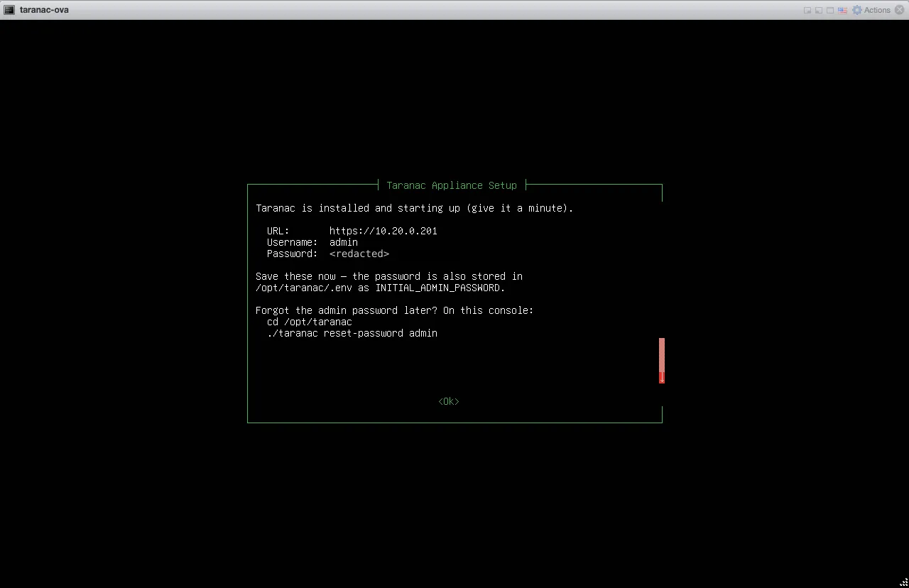Image resolution: width=909 pixels, height=588 pixels.
Task: Click the URL https://10.20.0.201
Action: 383,231
